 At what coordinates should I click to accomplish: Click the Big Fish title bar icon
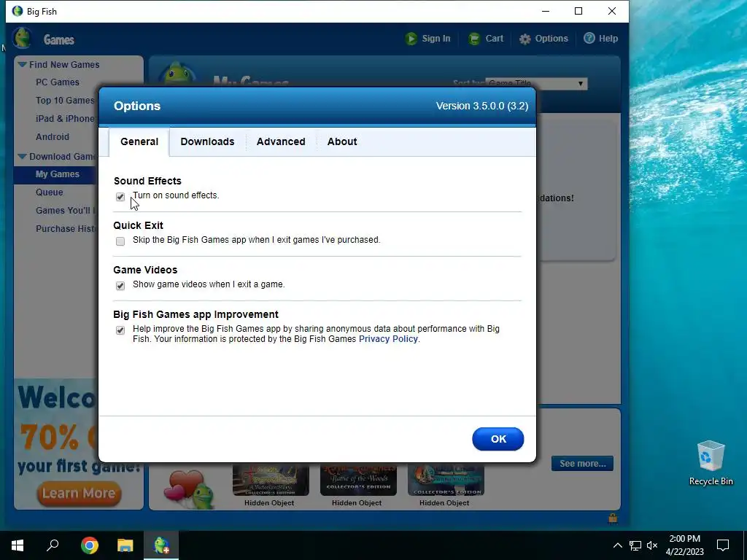point(18,11)
